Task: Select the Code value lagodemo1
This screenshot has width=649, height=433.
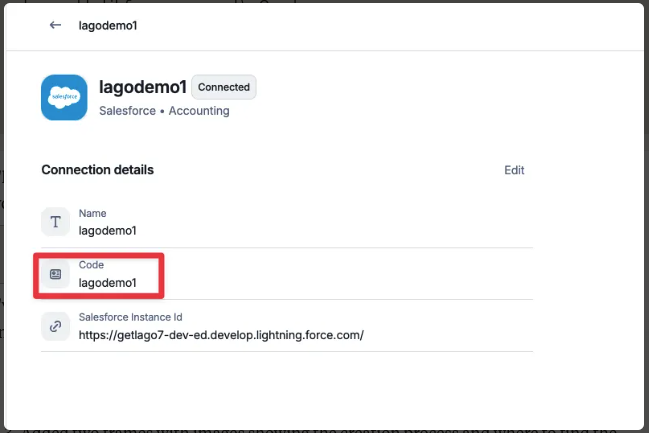Action: coord(107,283)
